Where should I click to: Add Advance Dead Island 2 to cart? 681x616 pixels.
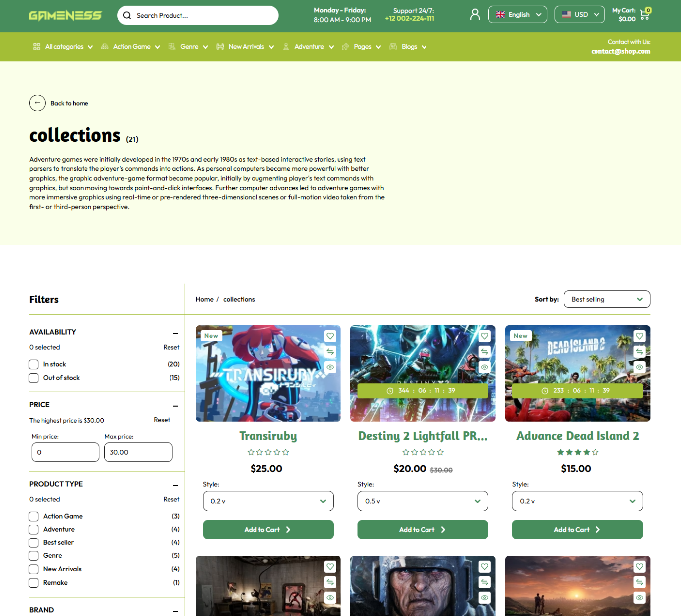click(x=578, y=530)
